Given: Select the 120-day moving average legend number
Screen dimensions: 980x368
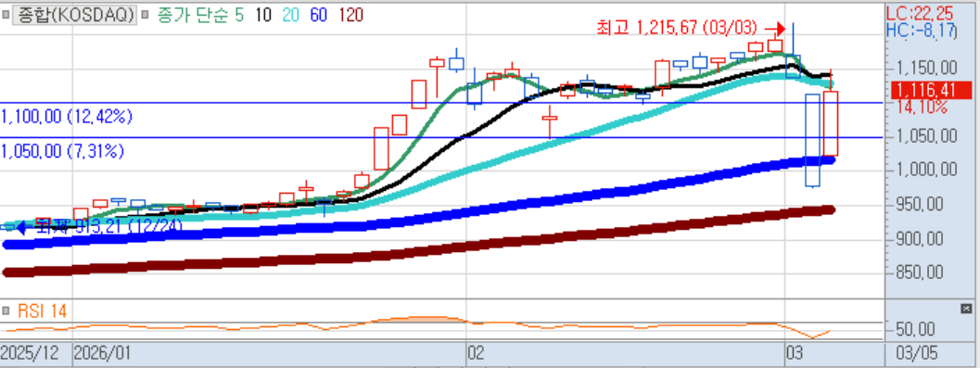Looking at the screenshot, I should [x=350, y=15].
